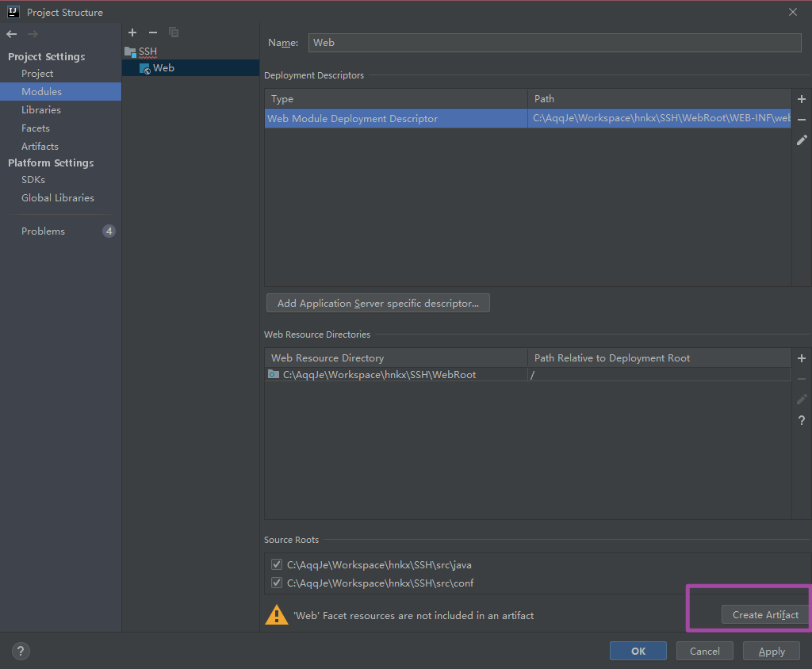The height and width of the screenshot is (669, 812).
Task: Confirm with the OK button
Action: tap(638, 651)
